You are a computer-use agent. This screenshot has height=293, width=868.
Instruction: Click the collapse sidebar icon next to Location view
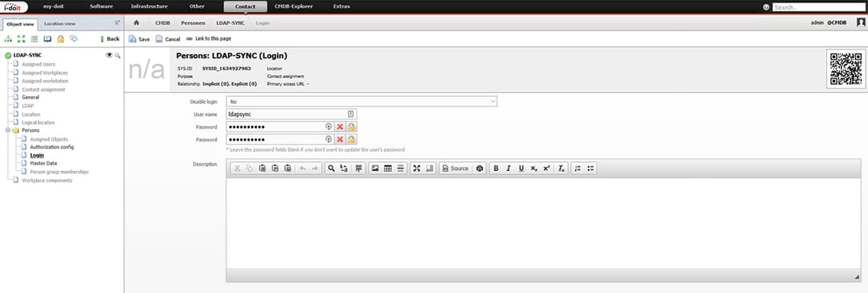point(117,23)
